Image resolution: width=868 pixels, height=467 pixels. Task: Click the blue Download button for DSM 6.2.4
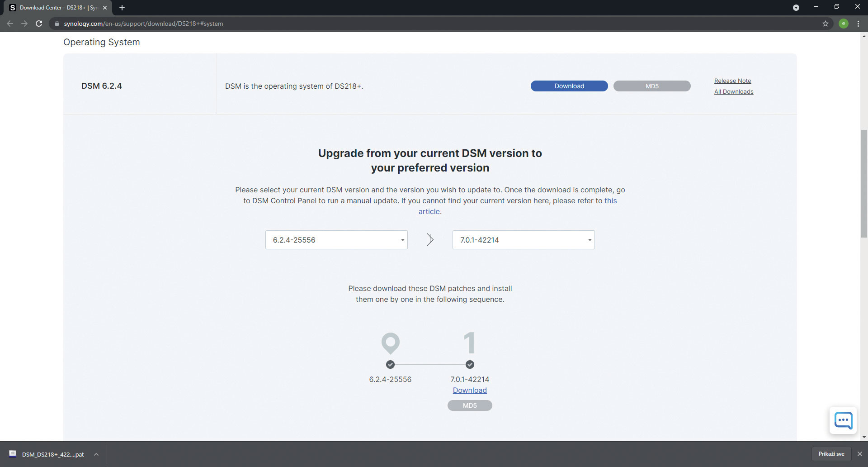[x=569, y=86]
